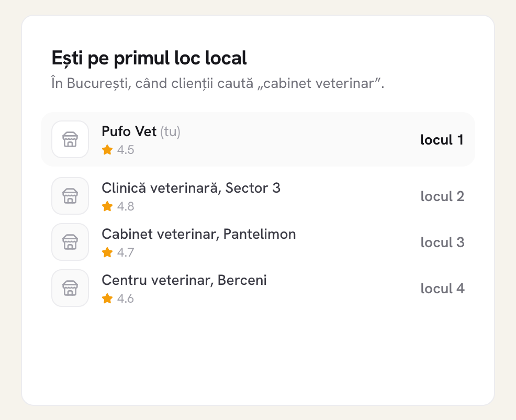Screen dimensions: 516x420
Task: Click the 4.5 rating under Pufo Vet
Action: (126, 150)
